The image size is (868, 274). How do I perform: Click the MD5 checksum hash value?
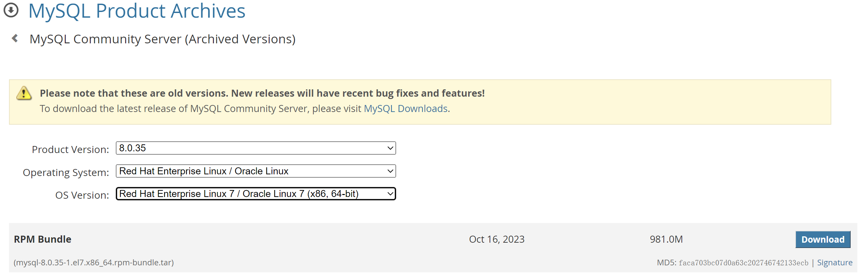(743, 263)
